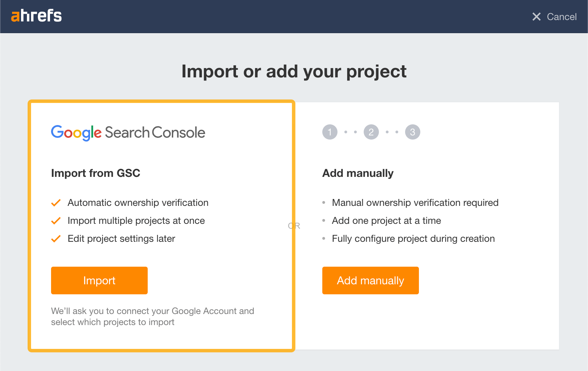Click the Google Account connection description text
Image resolution: width=588 pixels, height=371 pixels.
point(152,316)
